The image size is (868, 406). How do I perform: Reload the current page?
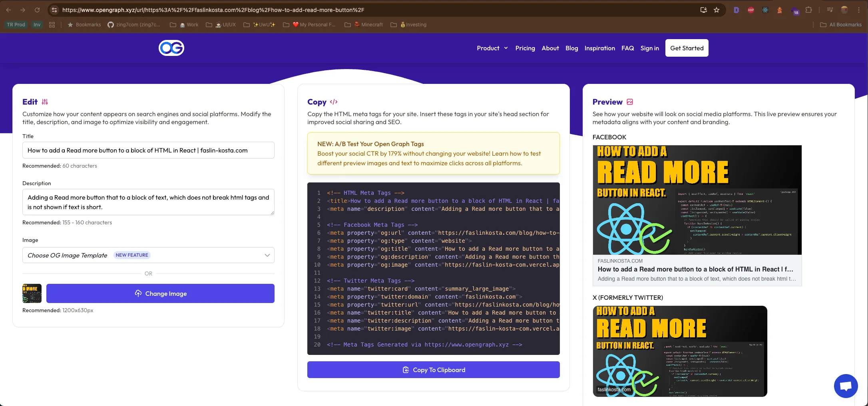(x=37, y=10)
